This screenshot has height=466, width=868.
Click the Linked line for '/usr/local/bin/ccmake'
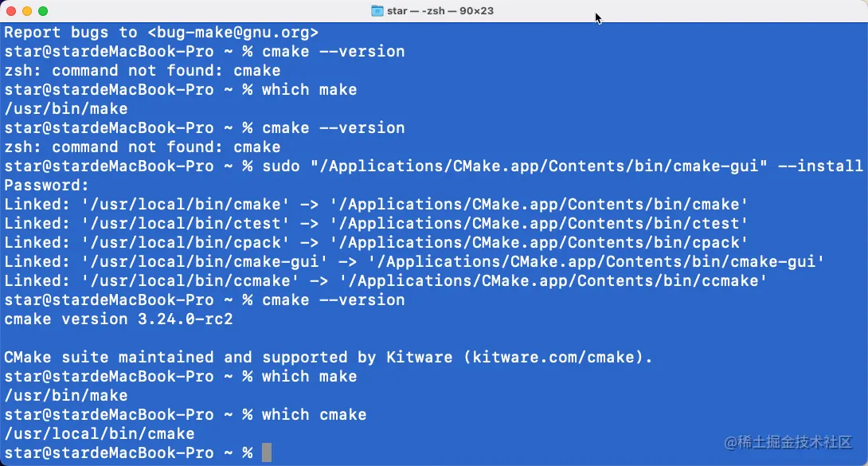coord(386,281)
